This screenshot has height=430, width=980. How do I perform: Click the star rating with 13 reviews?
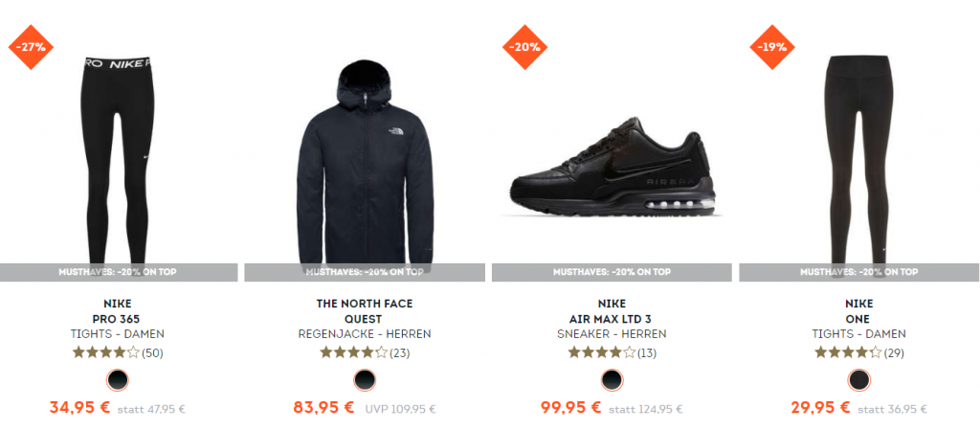[x=601, y=353]
